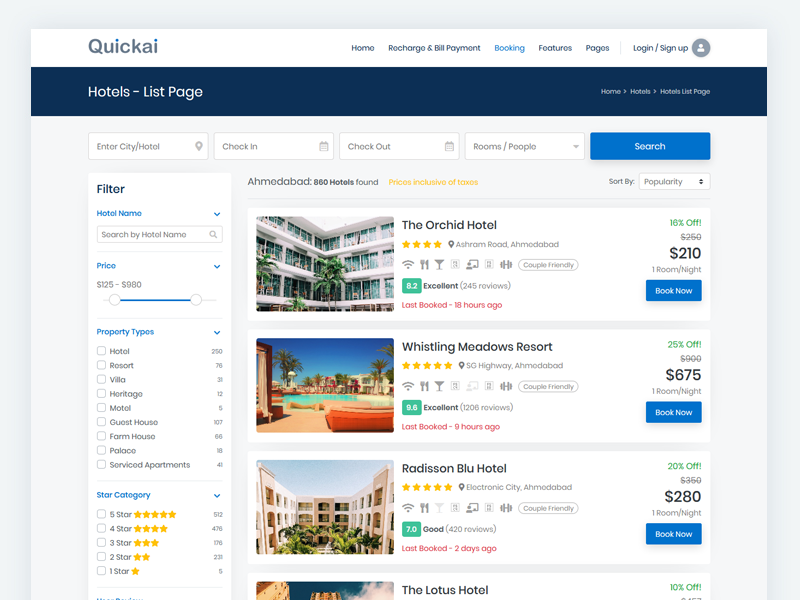Click Whistling Meadows Resort restaurant icon
Viewport: 800px width, 600px height.
point(424,386)
